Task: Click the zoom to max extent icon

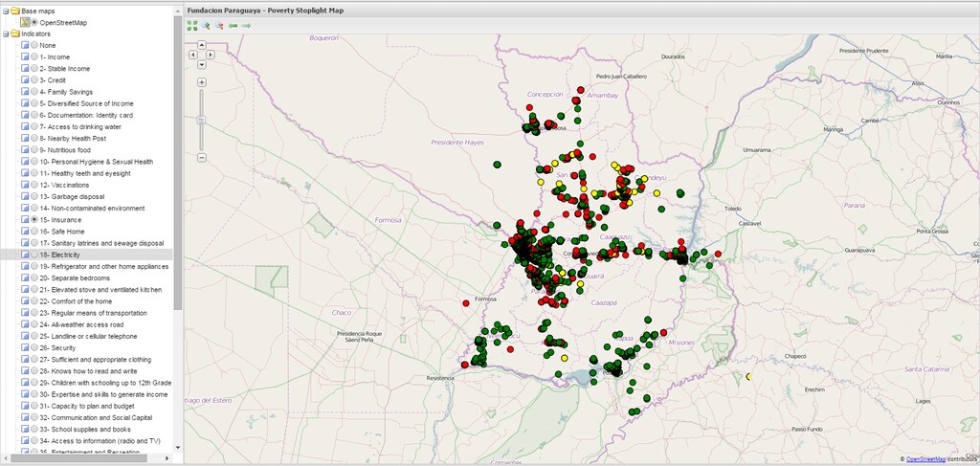Action: point(191,26)
